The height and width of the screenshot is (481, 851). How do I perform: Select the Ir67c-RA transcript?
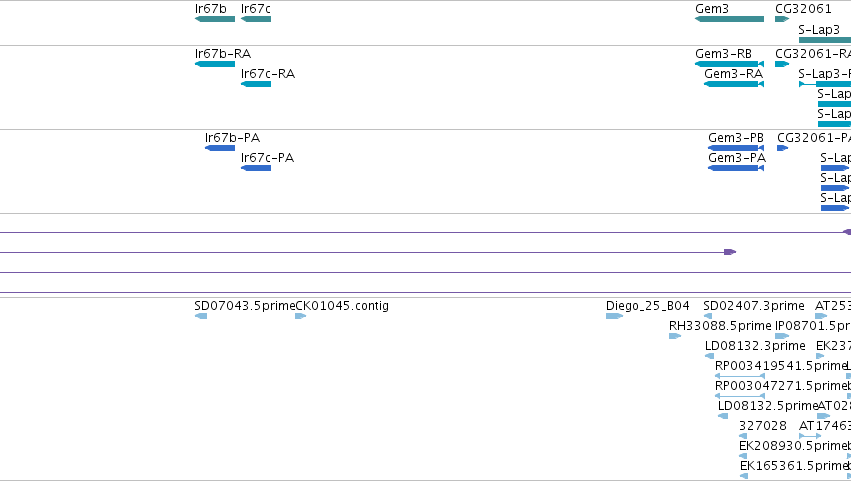click(256, 84)
